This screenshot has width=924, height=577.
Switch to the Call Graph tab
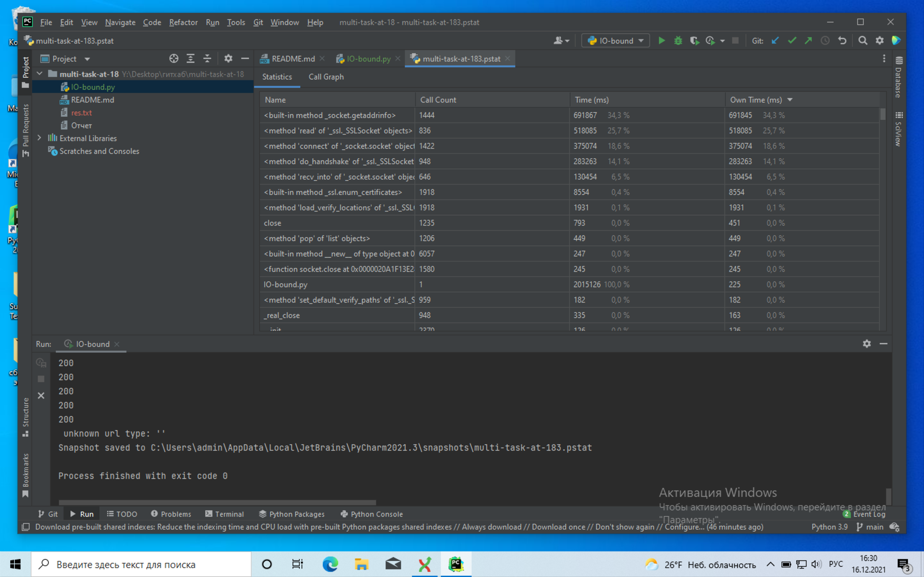326,77
